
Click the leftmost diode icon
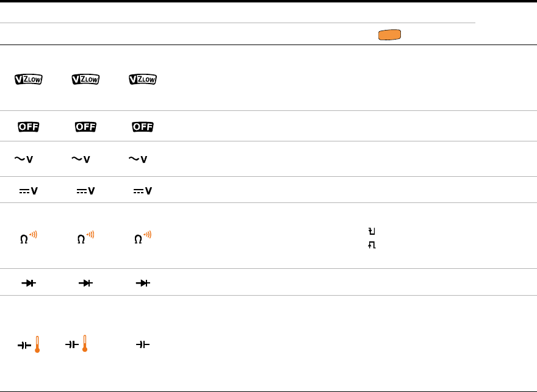click(29, 283)
